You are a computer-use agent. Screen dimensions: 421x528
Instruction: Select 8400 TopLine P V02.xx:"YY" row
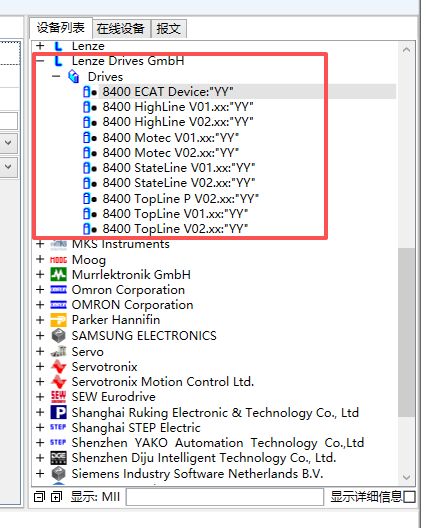coord(181,199)
